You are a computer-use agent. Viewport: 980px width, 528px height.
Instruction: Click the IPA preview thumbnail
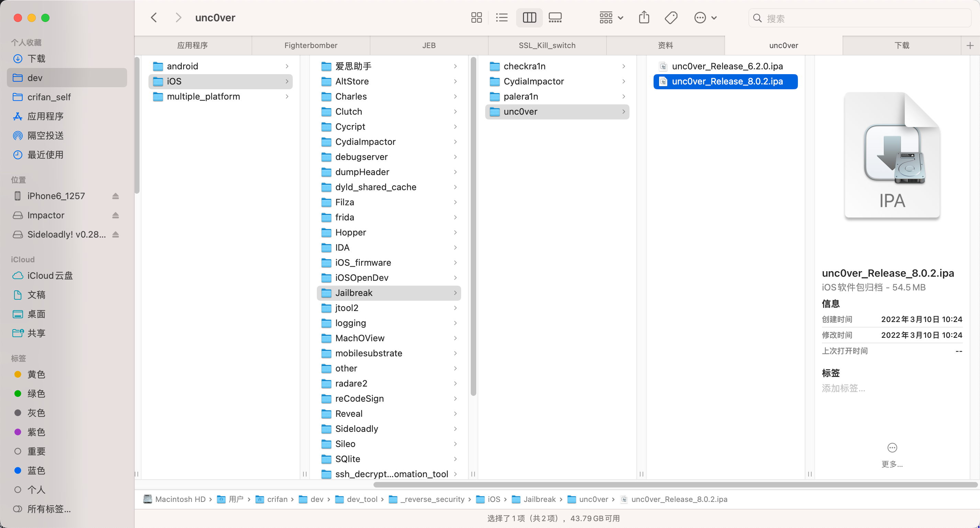pos(892,156)
